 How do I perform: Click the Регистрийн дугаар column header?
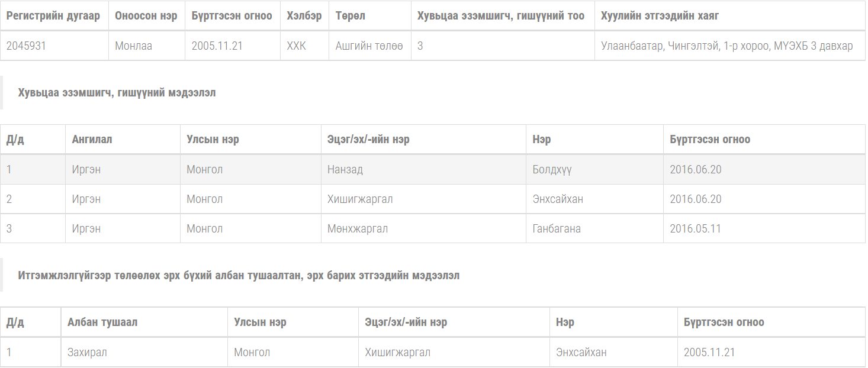click(53, 15)
